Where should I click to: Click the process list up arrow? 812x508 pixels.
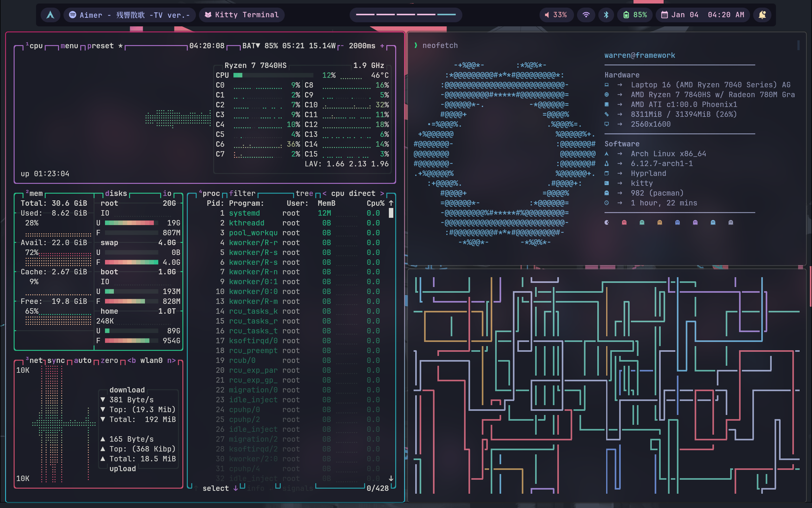tap(391, 203)
